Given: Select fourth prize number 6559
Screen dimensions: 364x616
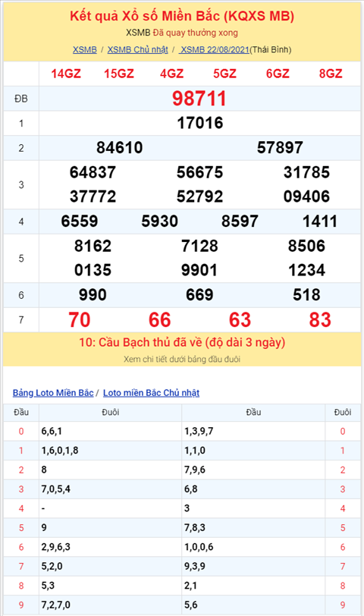Looking at the screenshot, I should coord(80,222).
